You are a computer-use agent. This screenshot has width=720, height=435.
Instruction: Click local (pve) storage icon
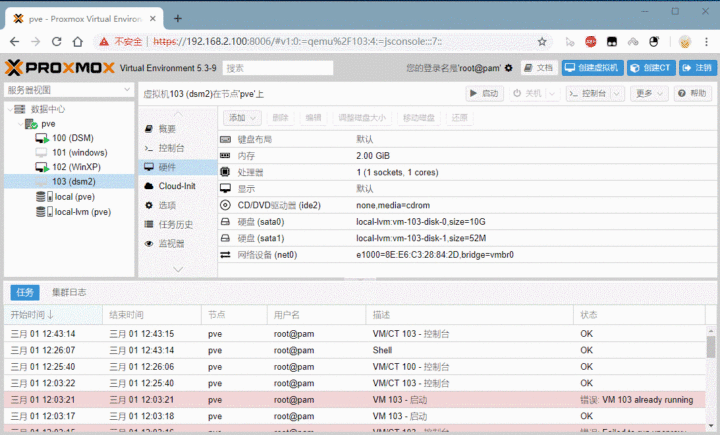(x=44, y=197)
